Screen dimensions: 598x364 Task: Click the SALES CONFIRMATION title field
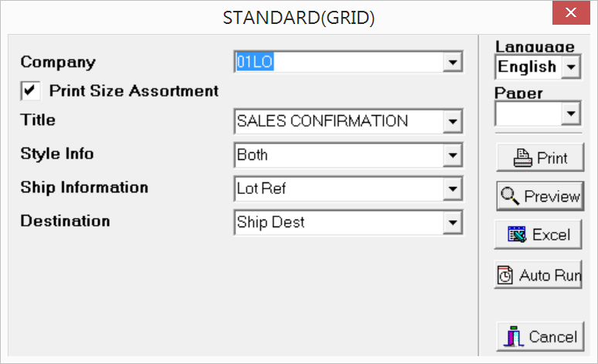[x=339, y=121]
